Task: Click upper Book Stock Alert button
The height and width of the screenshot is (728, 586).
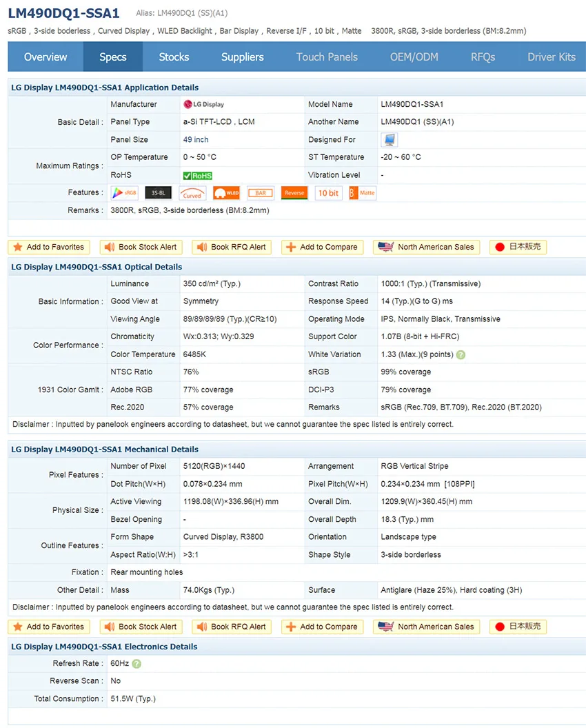Action: [141, 247]
